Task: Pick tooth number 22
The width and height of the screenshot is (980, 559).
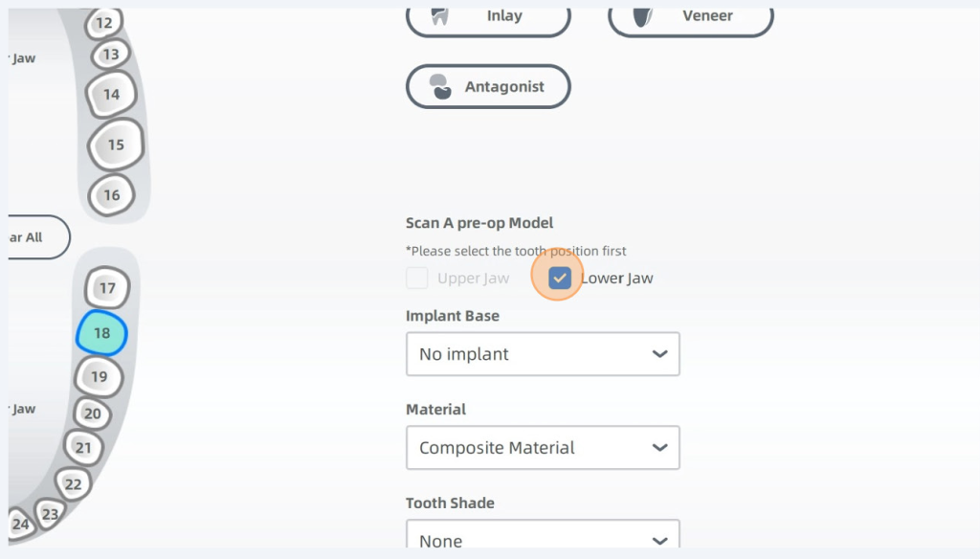Action: click(74, 483)
